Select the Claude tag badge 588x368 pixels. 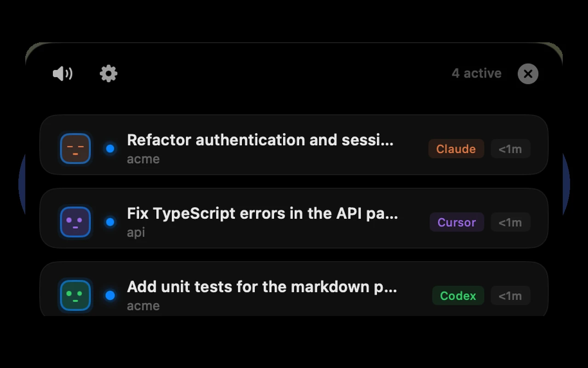pos(456,149)
